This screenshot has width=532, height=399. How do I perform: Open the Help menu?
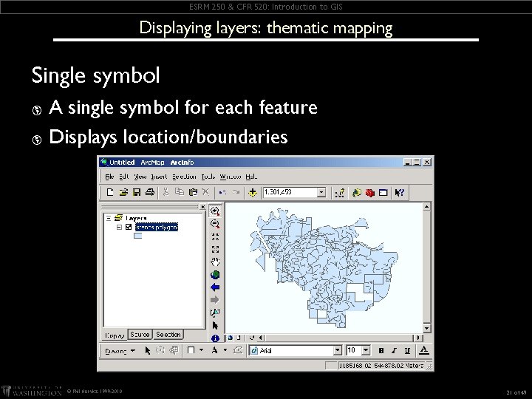tap(251, 177)
